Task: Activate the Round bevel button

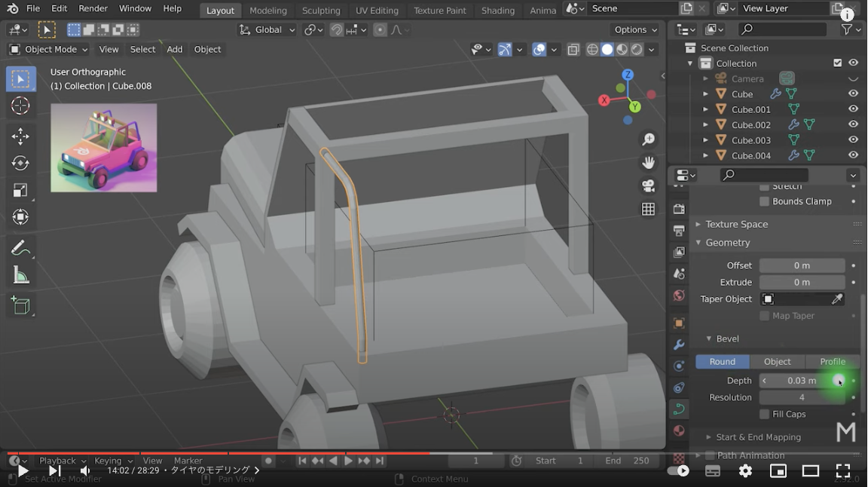Action: click(722, 361)
